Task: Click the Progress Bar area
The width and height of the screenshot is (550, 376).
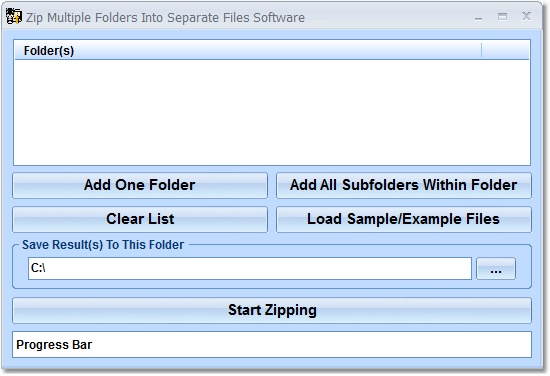Action: pos(272,345)
